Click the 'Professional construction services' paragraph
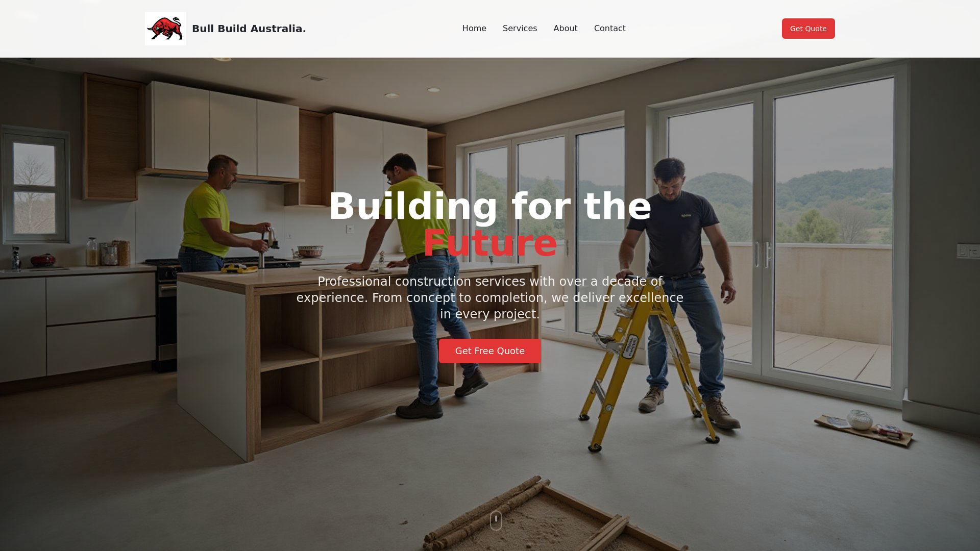This screenshot has width=980, height=551. 490,297
